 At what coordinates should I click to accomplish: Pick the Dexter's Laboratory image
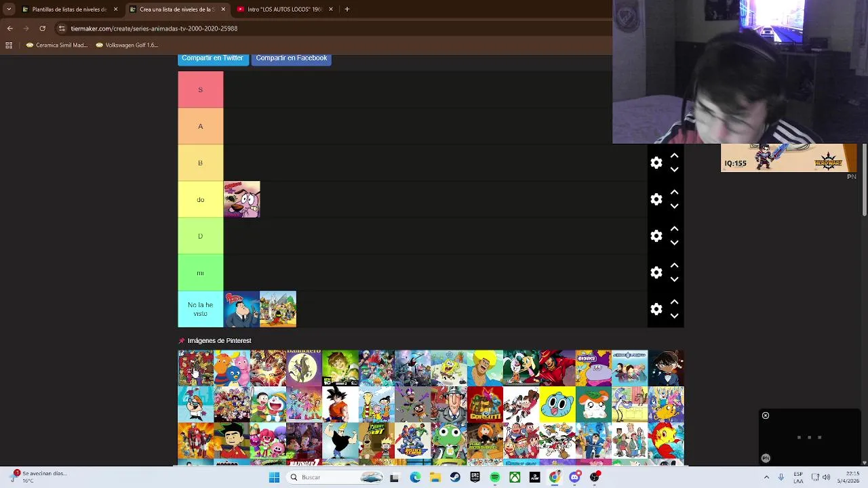click(196, 405)
